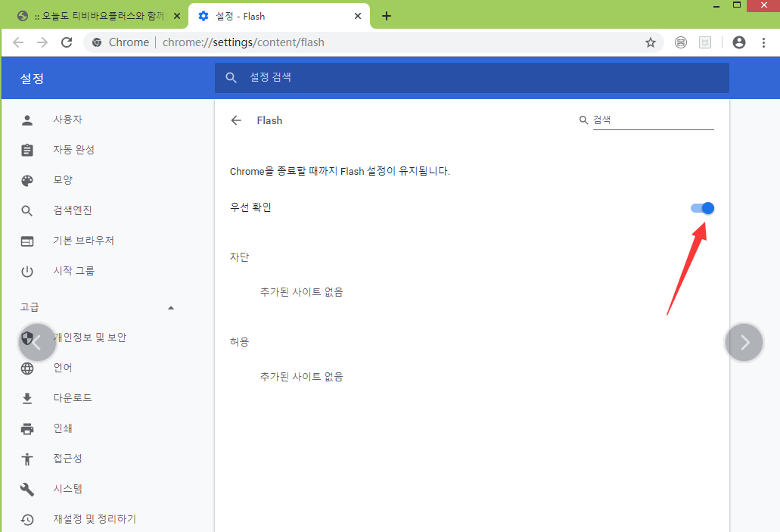Image resolution: width=780 pixels, height=532 pixels.
Task: Click the address bar URL chrome://settings/content/flash
Action: (x=244, y=42)
